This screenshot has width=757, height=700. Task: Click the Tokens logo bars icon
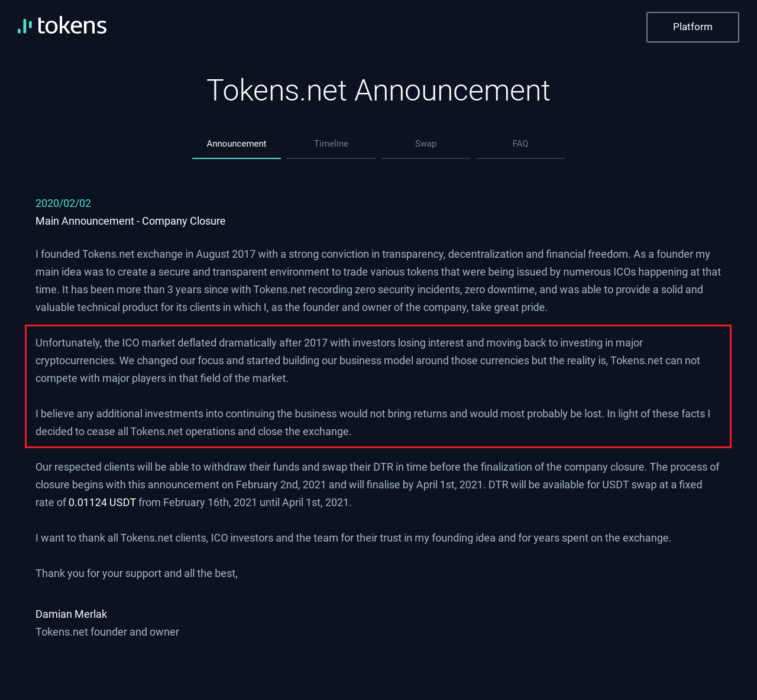click(25, 26)
